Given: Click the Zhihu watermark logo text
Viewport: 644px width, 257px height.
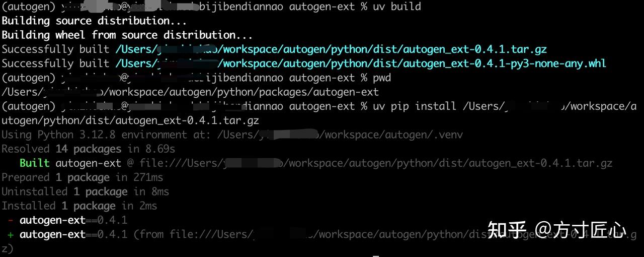Looking at the screenshot, I should point(507,230).
